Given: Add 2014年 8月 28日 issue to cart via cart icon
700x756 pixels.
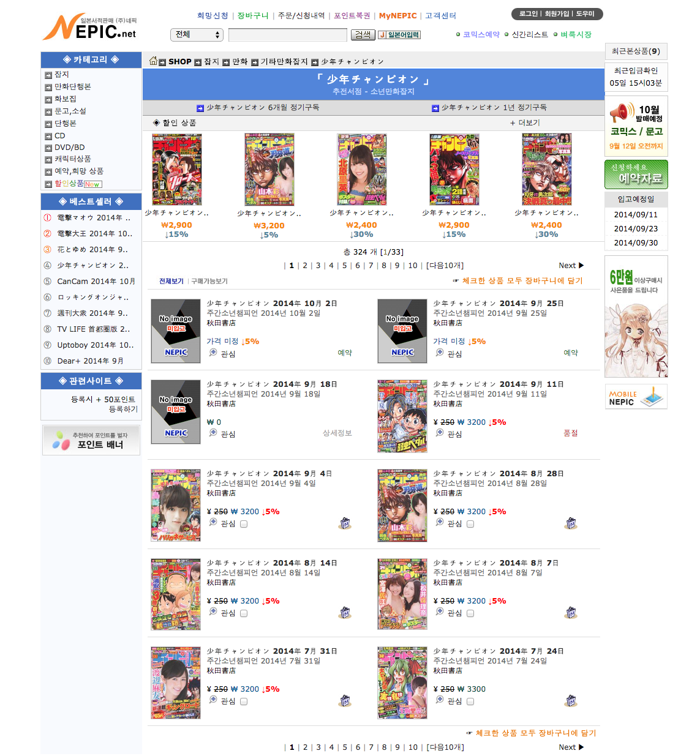Looking at the screenshot, I should [571, 523].
